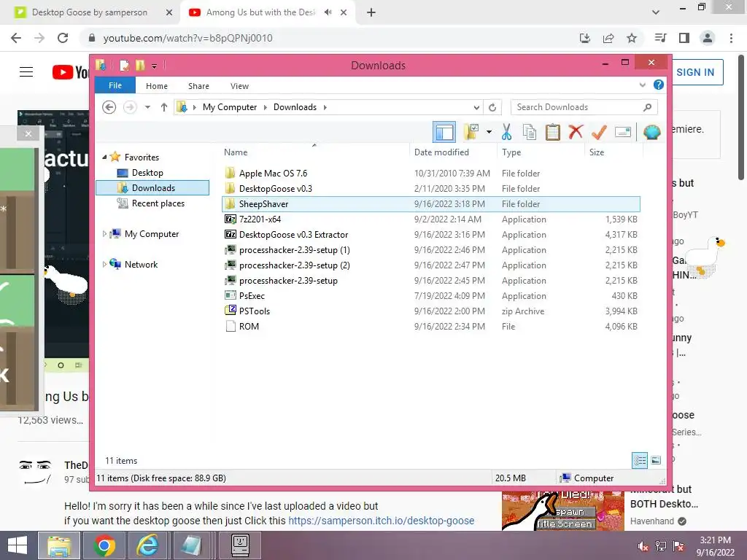This screenshot has height=560, width=747.
Task: Select the 7z2201-x64 application
Action: [x=430, y=219]
